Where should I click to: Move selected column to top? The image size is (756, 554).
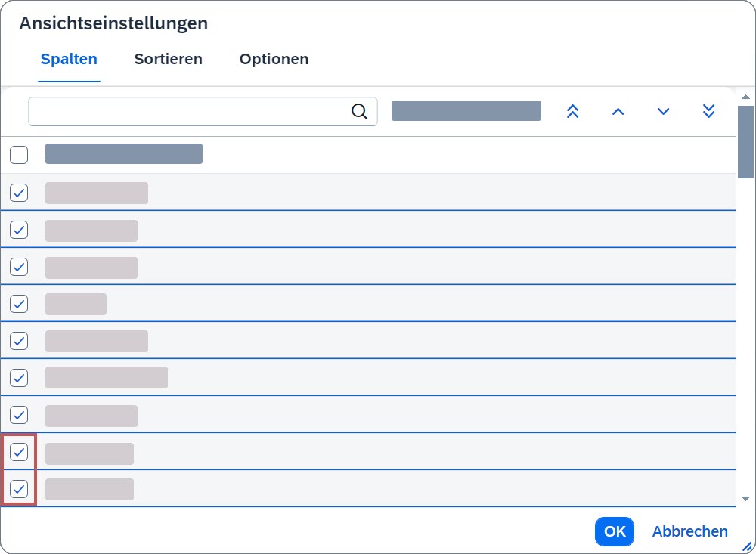(573, 112)
